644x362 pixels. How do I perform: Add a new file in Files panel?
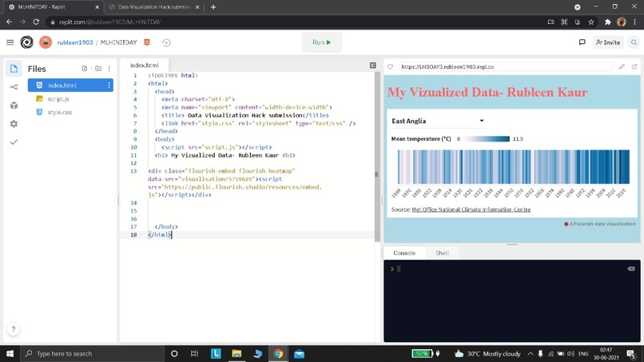click(x=85, y=69)
